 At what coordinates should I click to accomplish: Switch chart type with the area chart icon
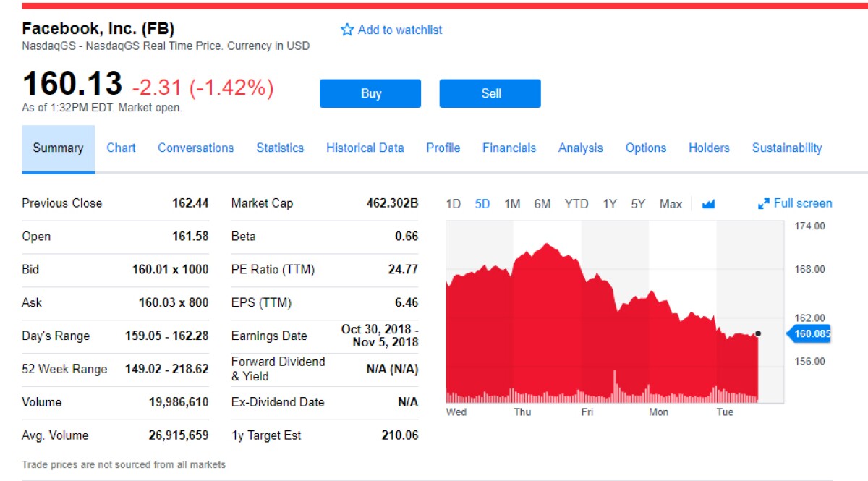pos(708,204)
